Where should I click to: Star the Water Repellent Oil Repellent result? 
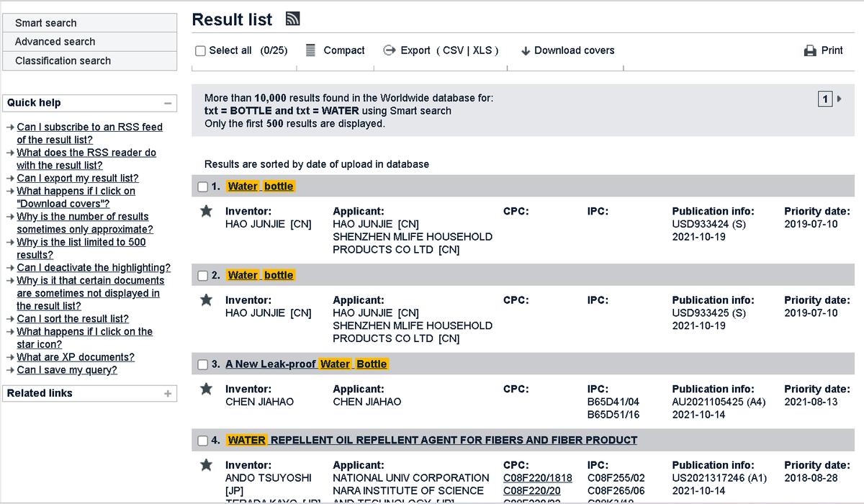pos(207,466)
